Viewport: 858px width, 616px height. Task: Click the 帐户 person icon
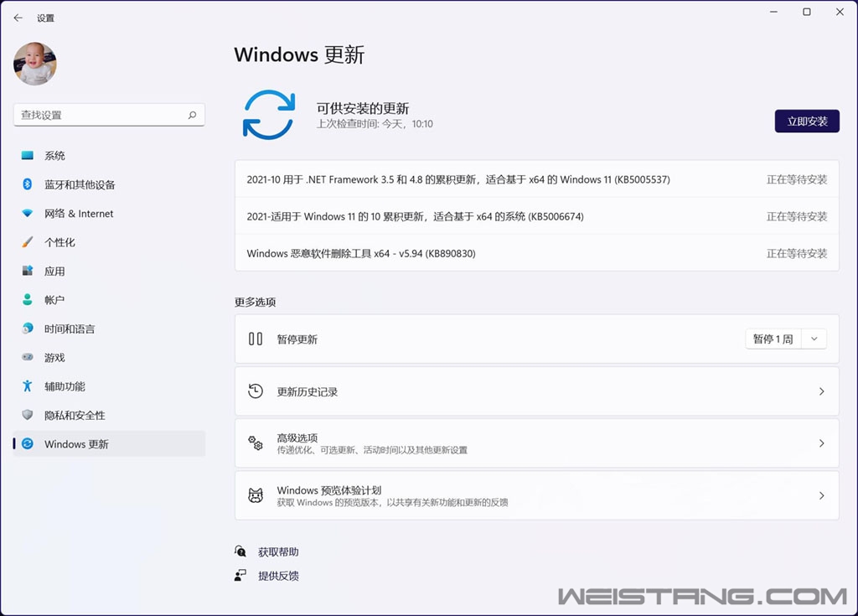[28, 299]
